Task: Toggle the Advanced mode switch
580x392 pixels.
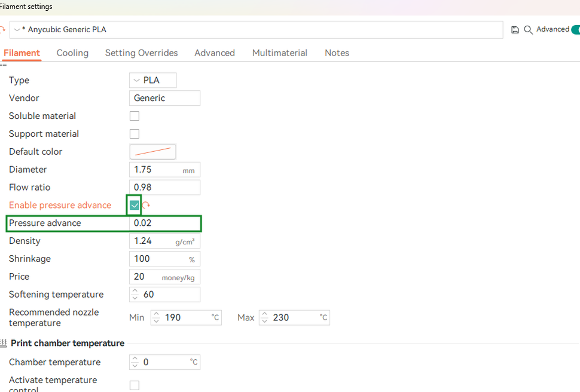Action: tap(576, 30)
